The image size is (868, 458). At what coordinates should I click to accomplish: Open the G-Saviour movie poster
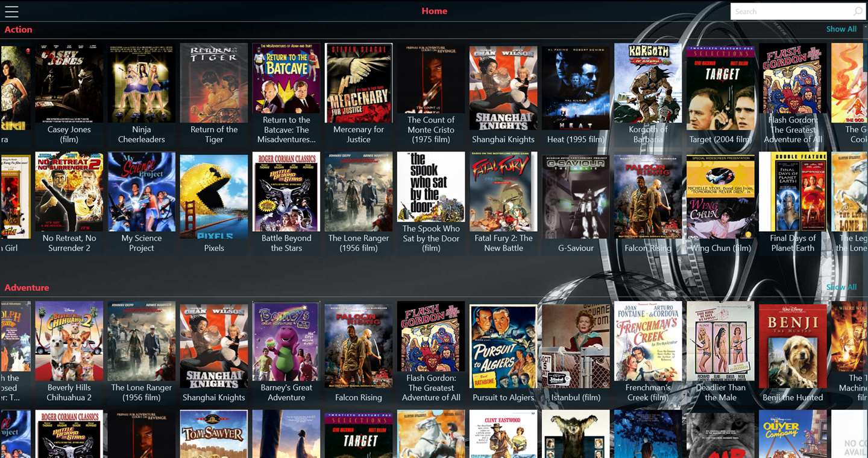[576, 197]
